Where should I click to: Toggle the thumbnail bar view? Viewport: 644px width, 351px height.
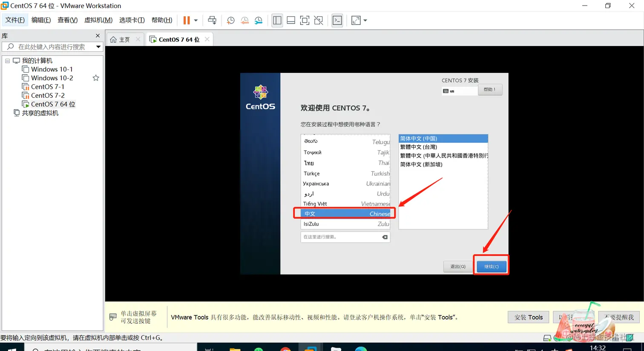[291, 20]
